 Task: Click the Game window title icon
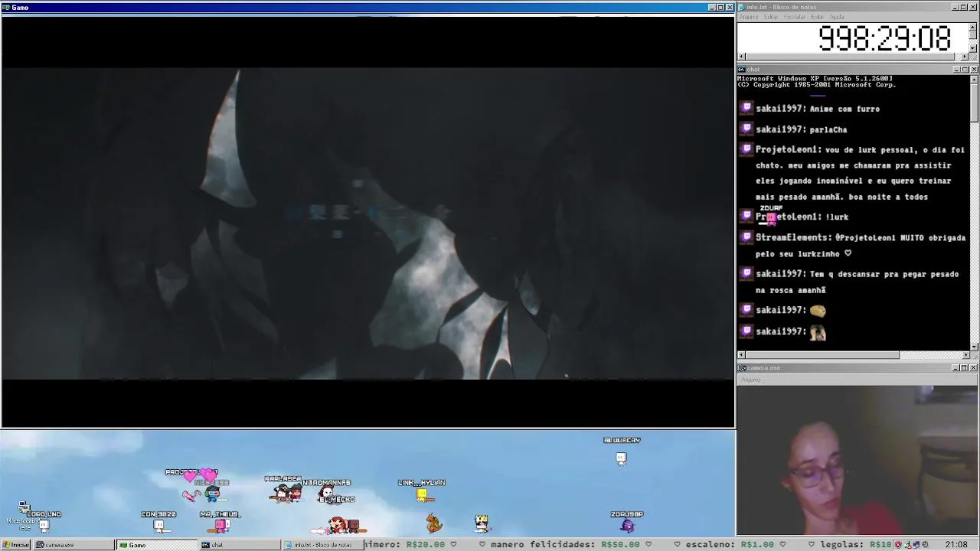[x=6, y=8]
